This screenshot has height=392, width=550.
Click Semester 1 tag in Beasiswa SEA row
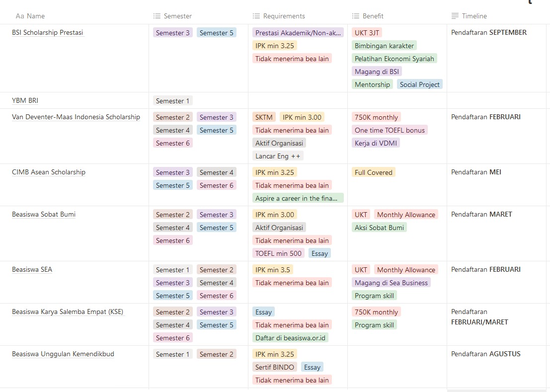(x=172, y=270)
